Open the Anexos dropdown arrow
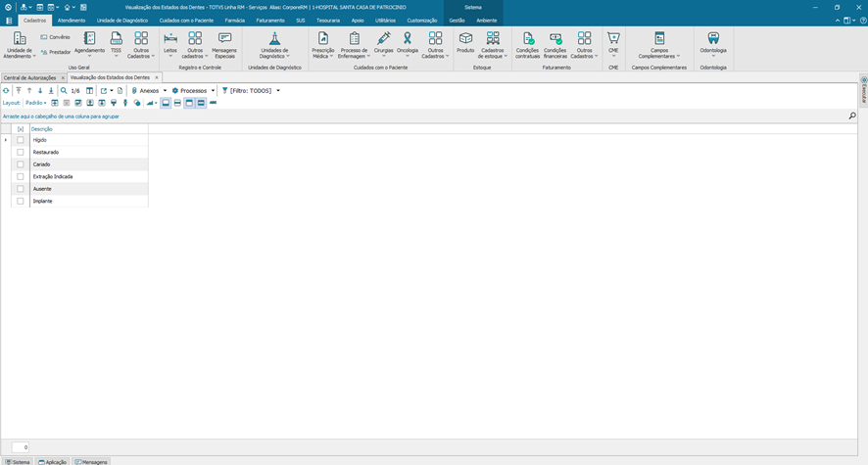The image size is (868, 465). 165,91
